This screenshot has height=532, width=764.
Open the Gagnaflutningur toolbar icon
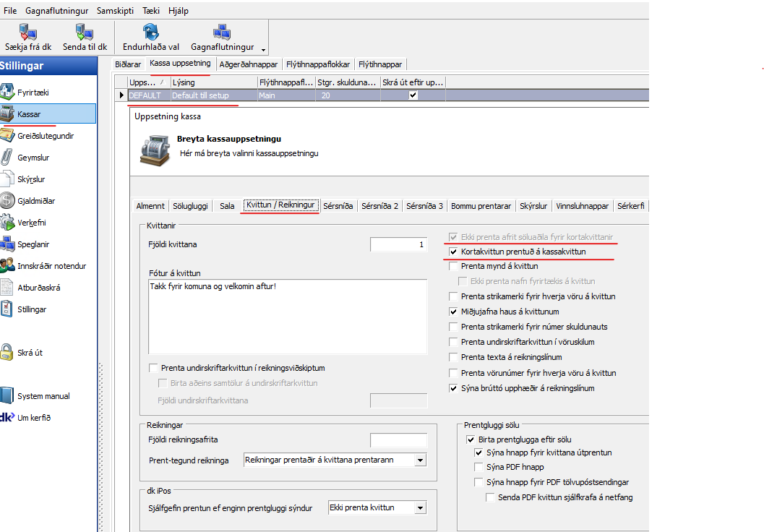220,32
